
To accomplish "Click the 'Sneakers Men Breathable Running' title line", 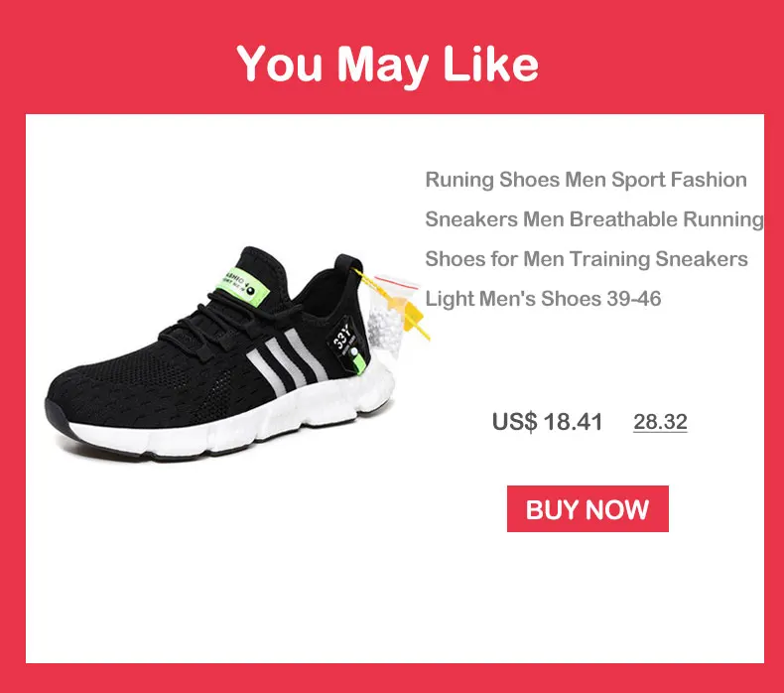I will click(x=594, y=219).
